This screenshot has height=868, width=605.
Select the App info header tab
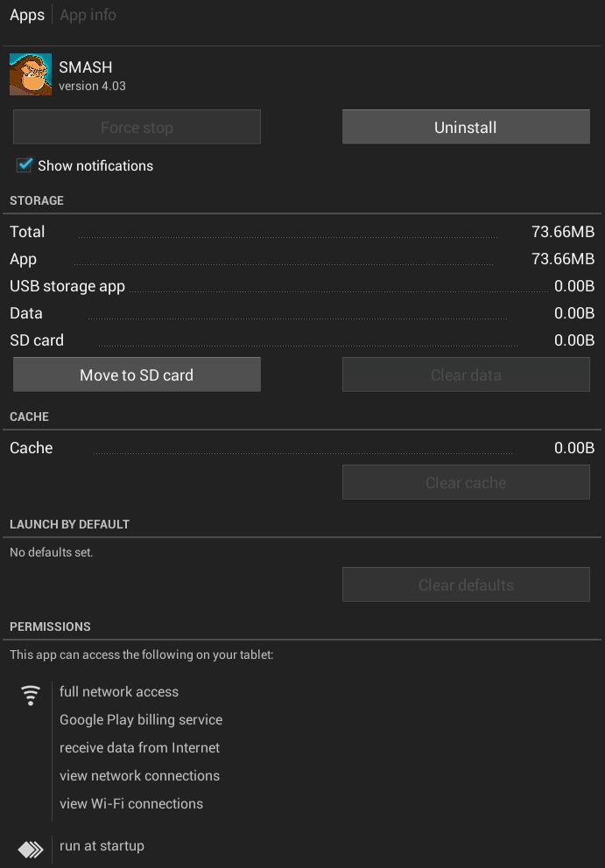pos(88,15)
